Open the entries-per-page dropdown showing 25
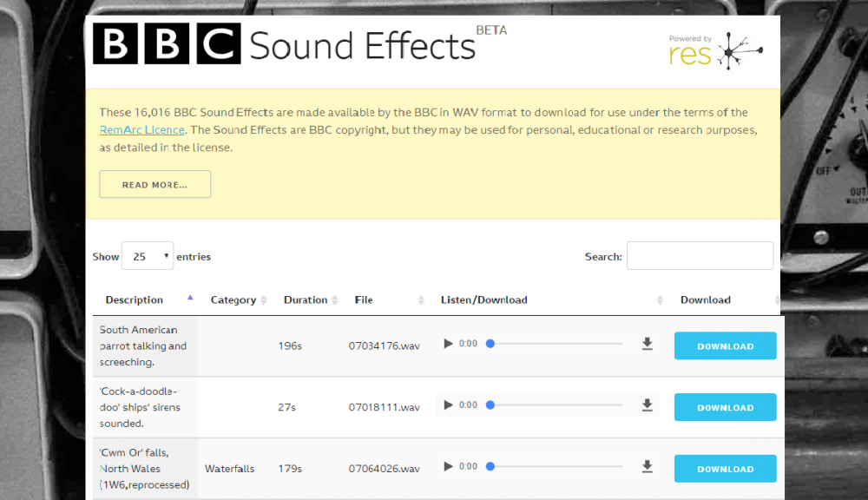Screen dimensions: 868x500 tap(148, 257)
